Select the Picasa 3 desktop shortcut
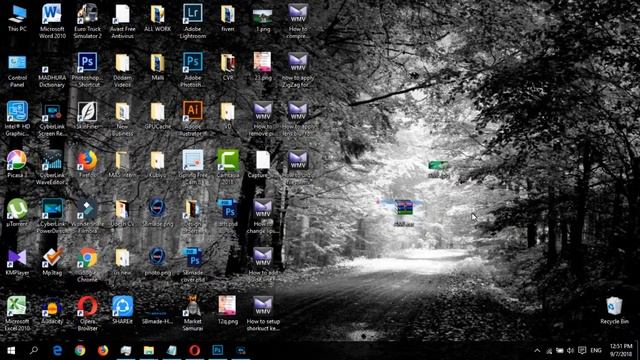This screenshot has height=360, width=640. tap(17, 165)
